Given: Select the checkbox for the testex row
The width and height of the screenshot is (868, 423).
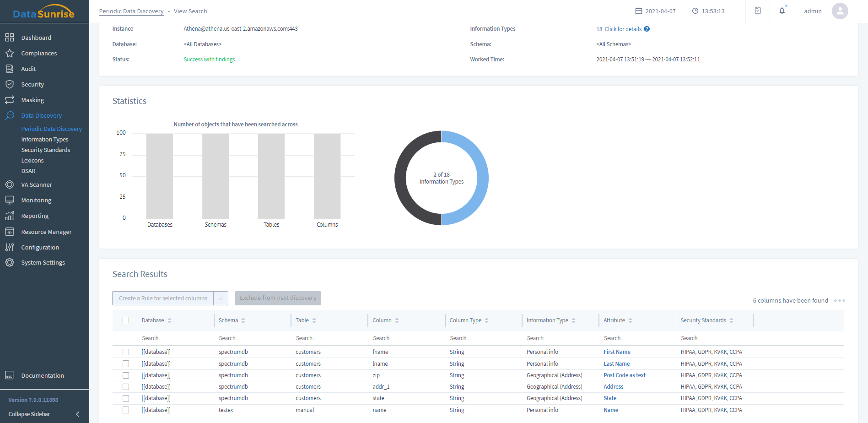Looking at the screenshot, I should point(126,410).
